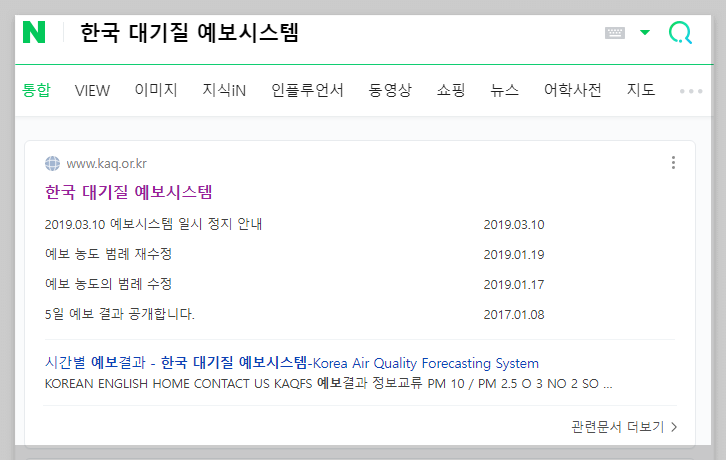Open the www.kaq.or.kr URL link
Screen dimensions: 726x460
tap(106, 164)
